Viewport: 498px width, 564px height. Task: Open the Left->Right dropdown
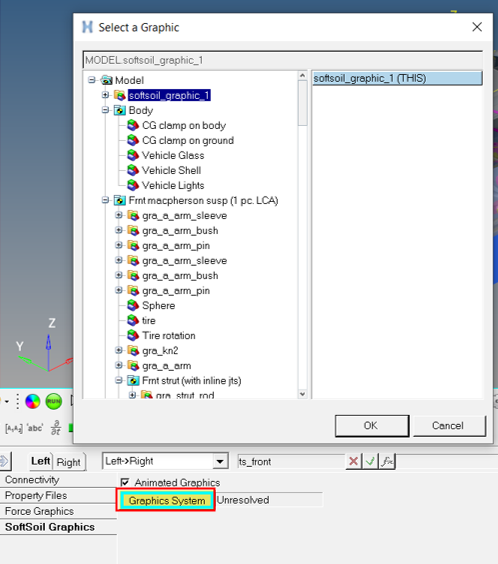click(x=220, y=461)
